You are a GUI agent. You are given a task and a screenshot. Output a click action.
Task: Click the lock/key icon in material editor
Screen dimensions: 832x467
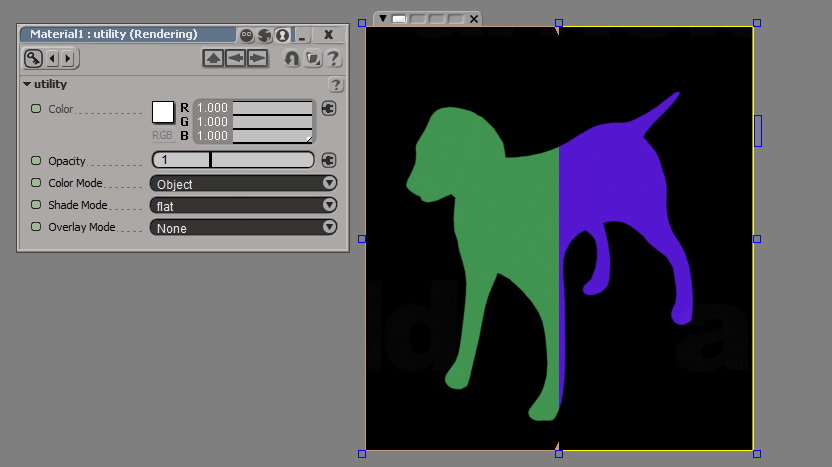point(32,58)
